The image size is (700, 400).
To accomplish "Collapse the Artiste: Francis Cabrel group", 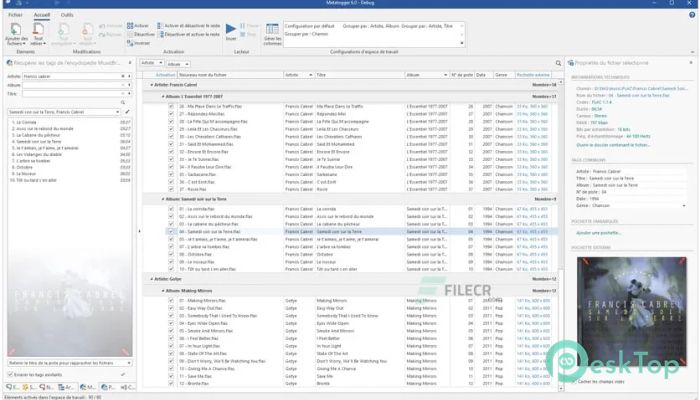I will [x=151, y=85].
